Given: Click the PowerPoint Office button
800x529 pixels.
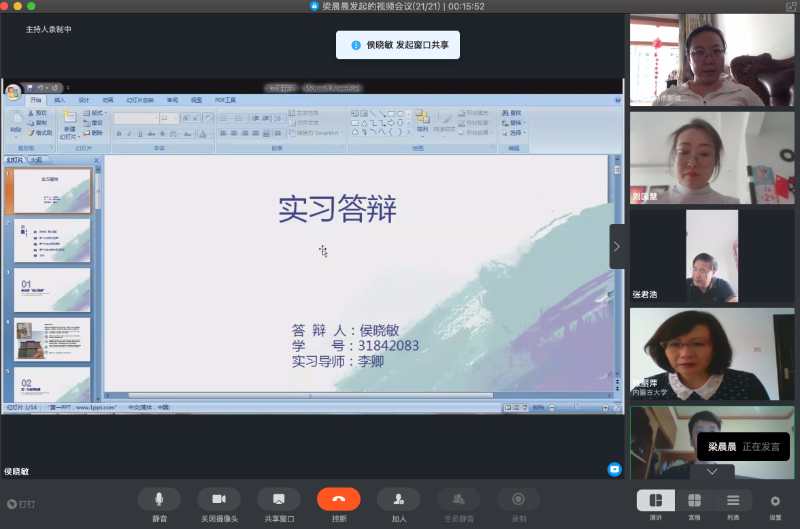Looking at the screenshot, I should click(x=13, y=92).
